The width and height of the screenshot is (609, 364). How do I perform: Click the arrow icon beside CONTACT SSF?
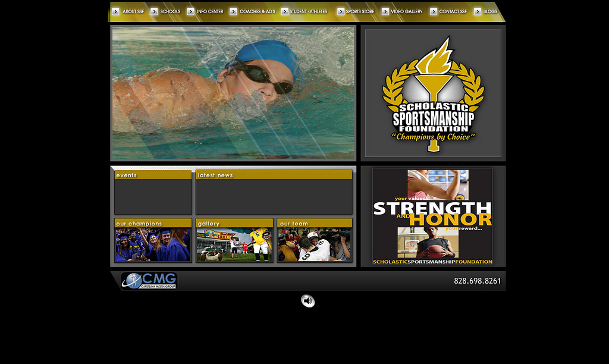tap(434, 11)
